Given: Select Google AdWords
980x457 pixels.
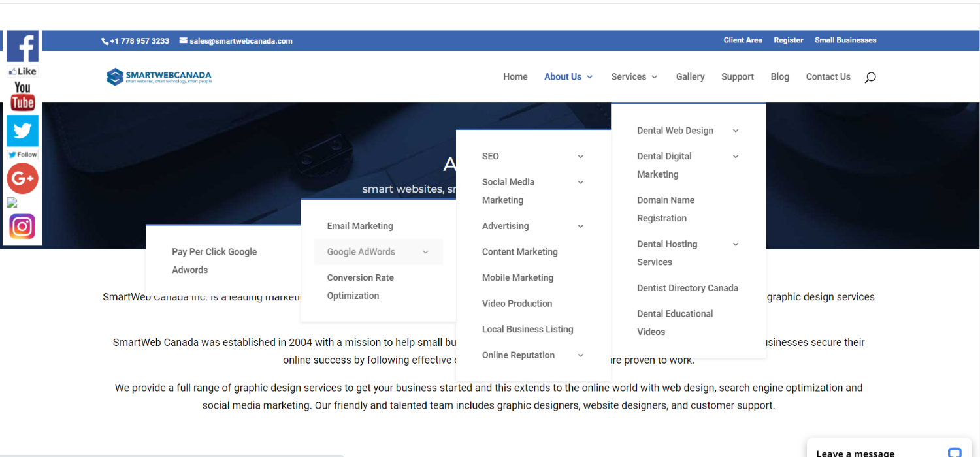Looking at the screenshot, I should click(x=361, y=252).
